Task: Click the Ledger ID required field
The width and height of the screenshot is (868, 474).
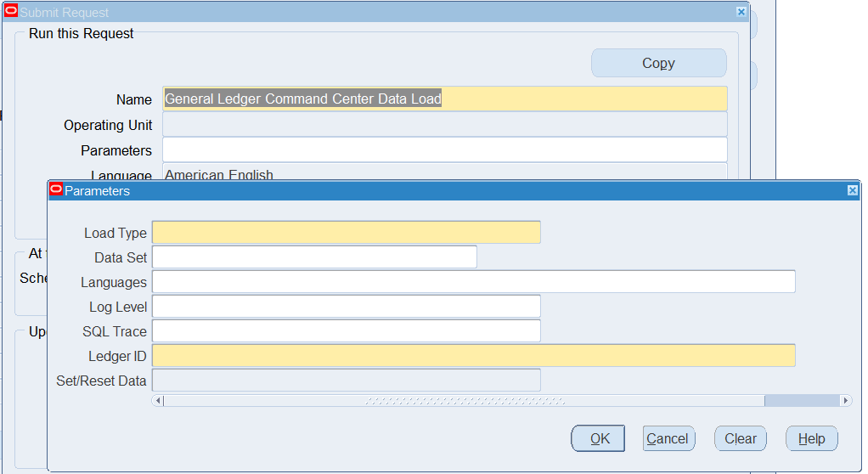Action: 474,355
